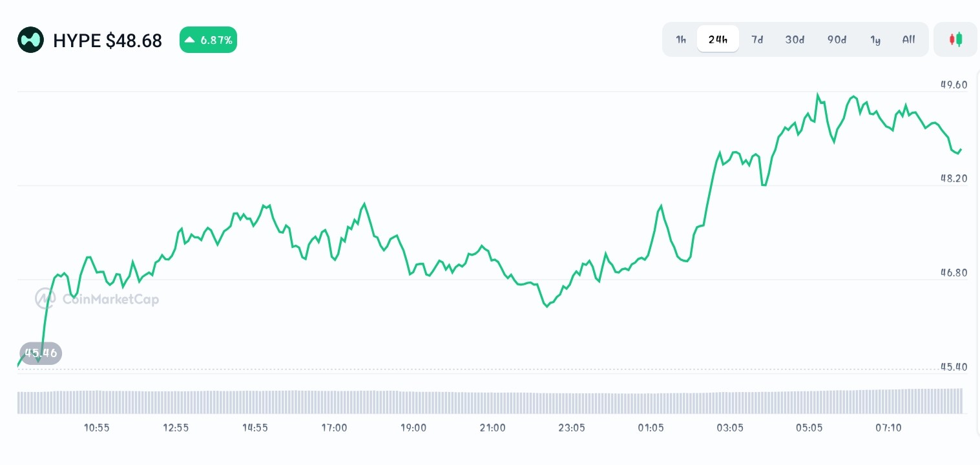Click the 48.20 y-axis label

click(x=954, y=178)
